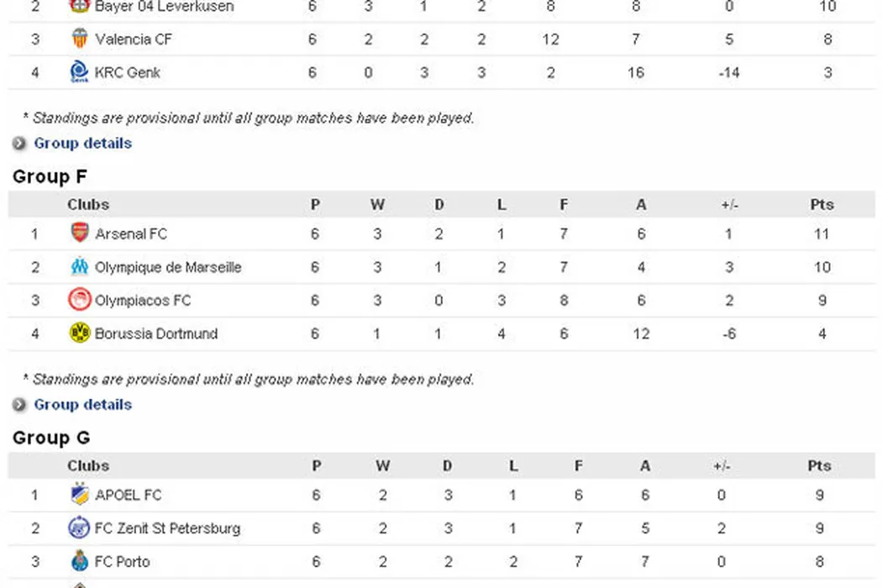Click the Clubs column header in Group G

(88, 465)
